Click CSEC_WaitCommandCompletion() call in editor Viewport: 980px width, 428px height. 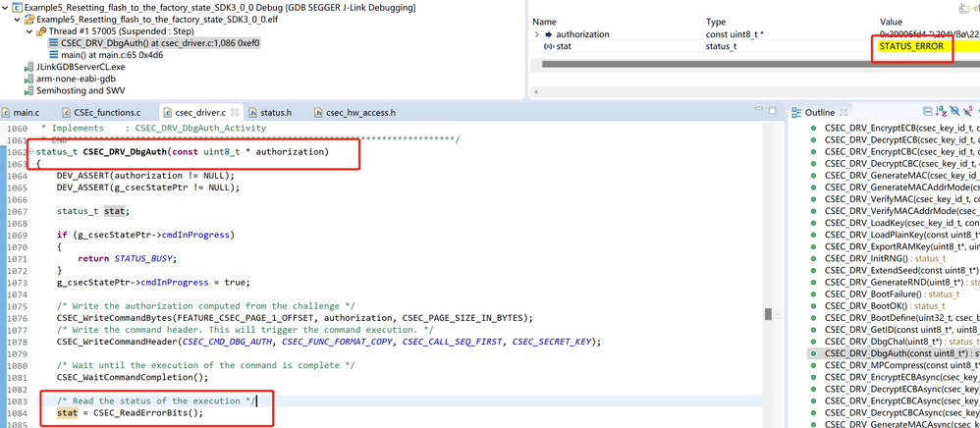(132, 377)
